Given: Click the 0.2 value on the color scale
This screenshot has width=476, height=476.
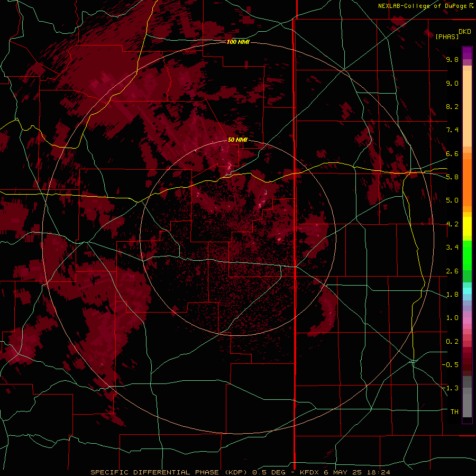Looking at the screenshot, I should 452,342.
